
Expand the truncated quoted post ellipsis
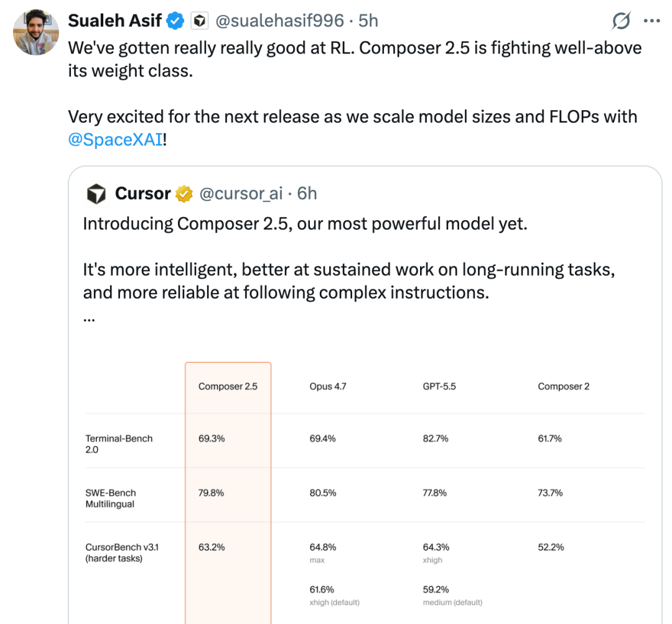(89, 320)
